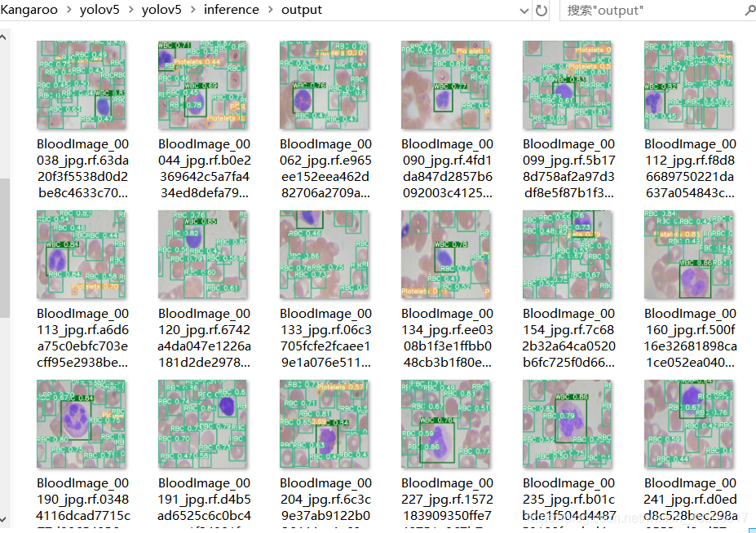Select the BloodImage_00160 image file
756x533 pixels.
click(x=689, y=254)
